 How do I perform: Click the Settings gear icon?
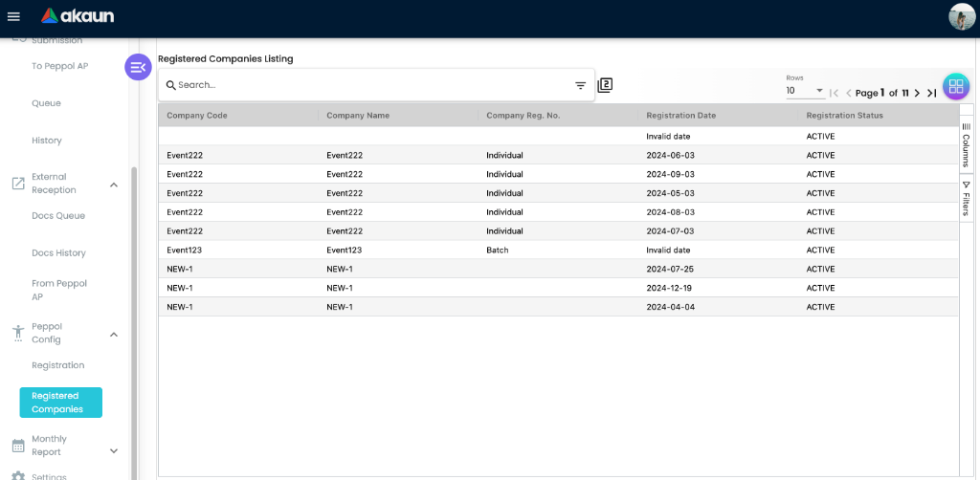19,475
